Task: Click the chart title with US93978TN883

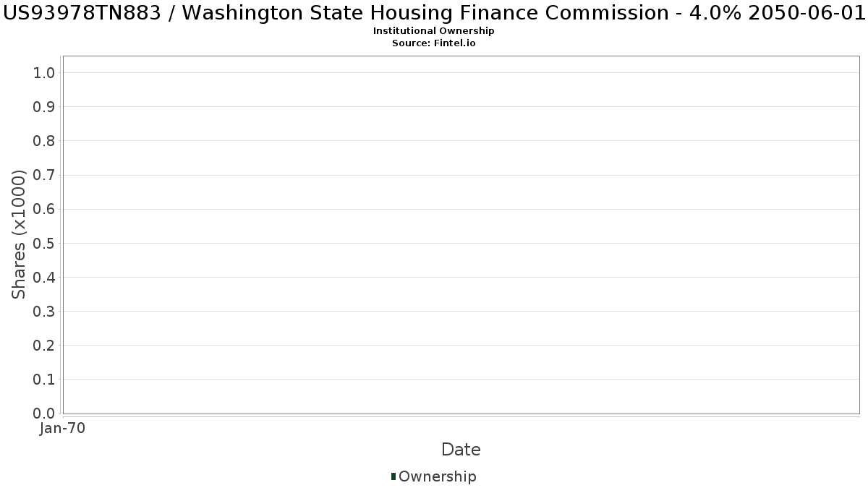Action: (434, 12)
